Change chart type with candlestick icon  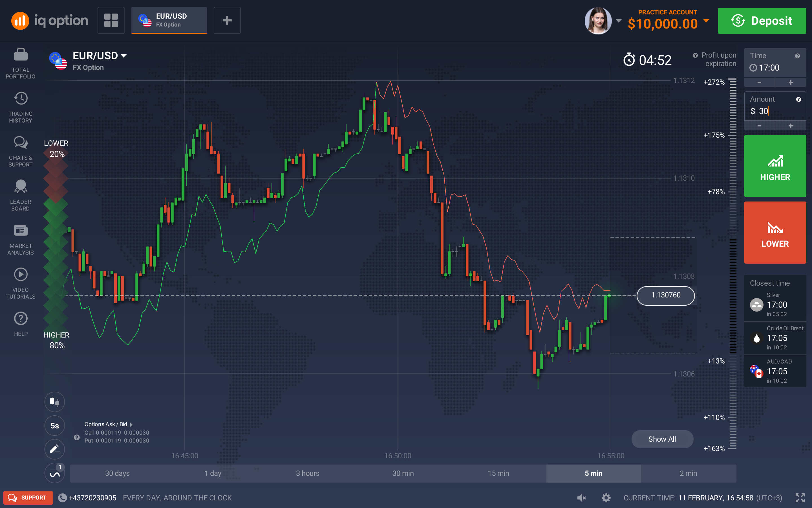(x=55, y=402)
